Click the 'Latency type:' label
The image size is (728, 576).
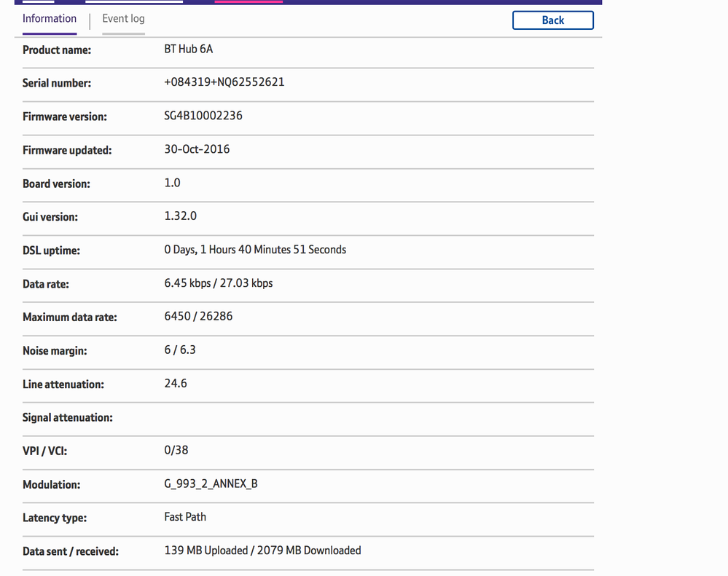55,518
